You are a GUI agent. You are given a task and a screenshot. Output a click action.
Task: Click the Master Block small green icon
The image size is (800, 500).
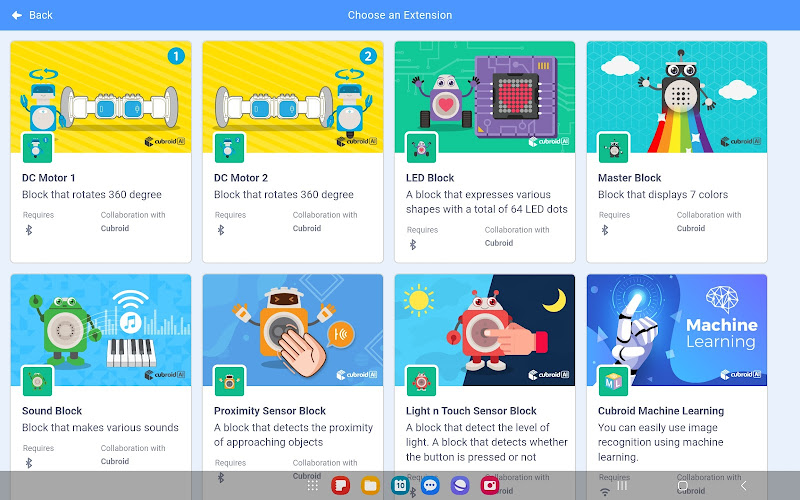pyautogui.click(x=613, y=148)
